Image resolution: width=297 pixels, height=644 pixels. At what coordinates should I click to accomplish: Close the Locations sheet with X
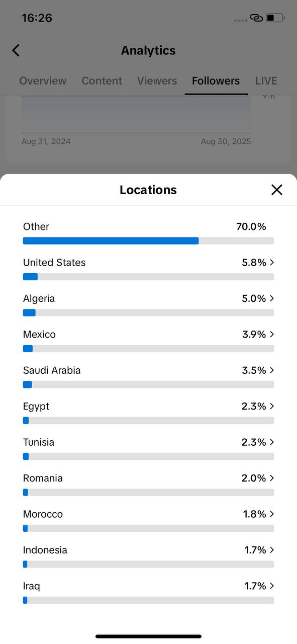[x=277, y=190]
